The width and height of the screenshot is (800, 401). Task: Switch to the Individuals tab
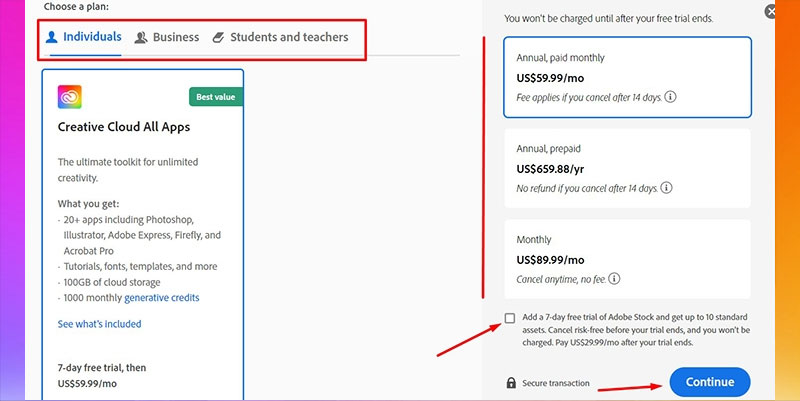(x=92, y=38)
